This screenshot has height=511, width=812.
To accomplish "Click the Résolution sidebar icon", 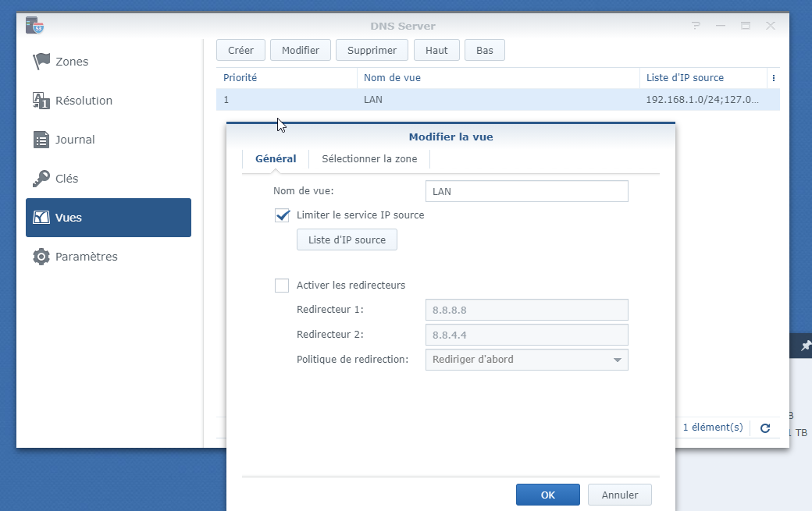I will pos(41,101).
